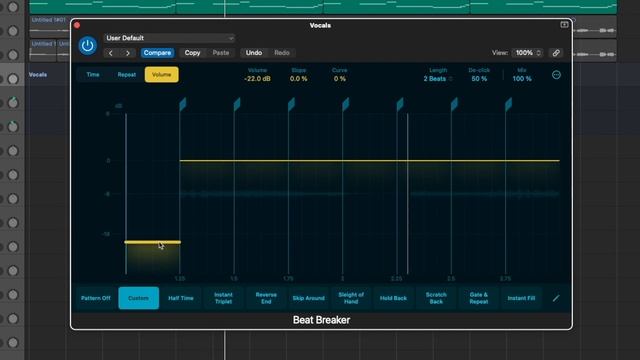Click the slice marker flag at 1.25

pyautogui.click(x=182, y=104)
